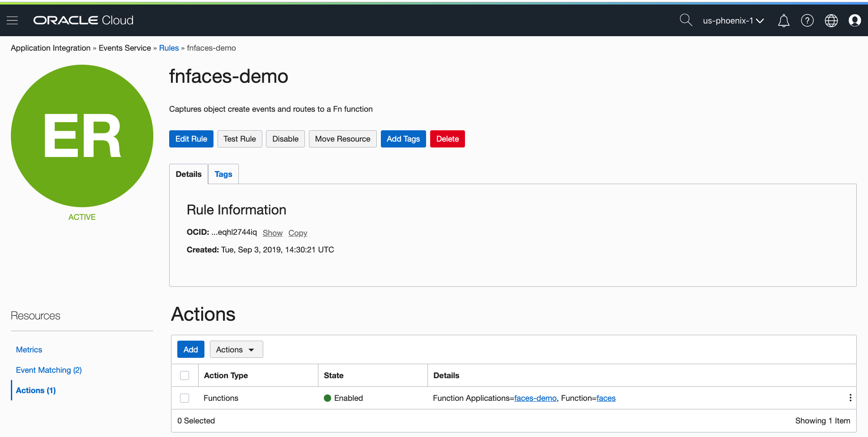Click the Application Integration breadcrumb text
Viewport: 868px width, 437px height.
[x=51, y=48]
